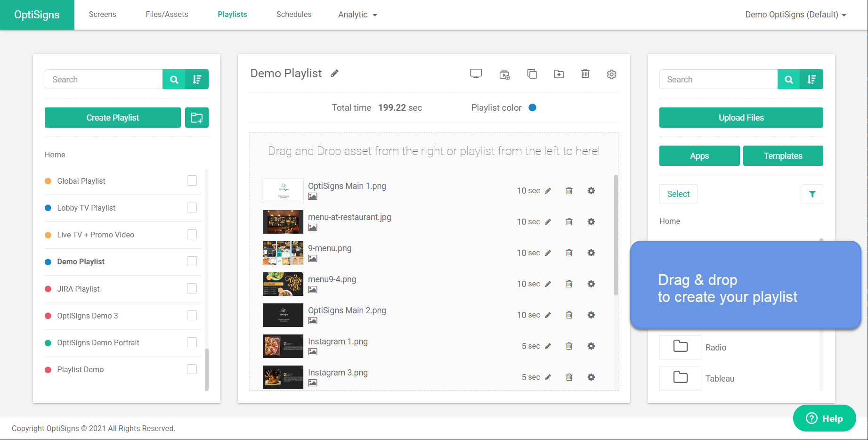Open the Lobby TV Playlist entry
868x440 pixels.
[x=86, y=208]
